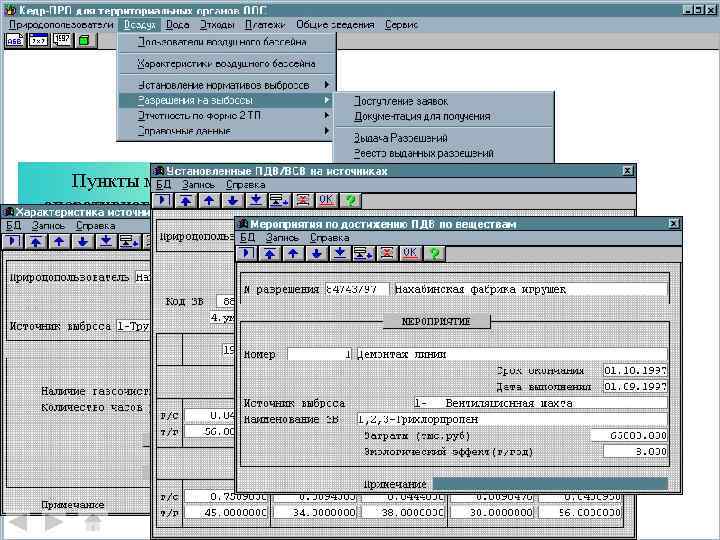Jump to top record in Установленные ПДВ window
The height and width of the screenshot is (540, 720).
186,200
